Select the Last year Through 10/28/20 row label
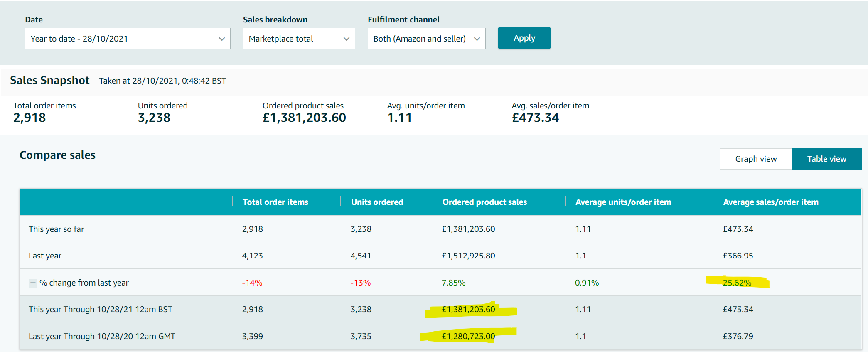The width and height of the screenshot is (868, 352). 102,336
